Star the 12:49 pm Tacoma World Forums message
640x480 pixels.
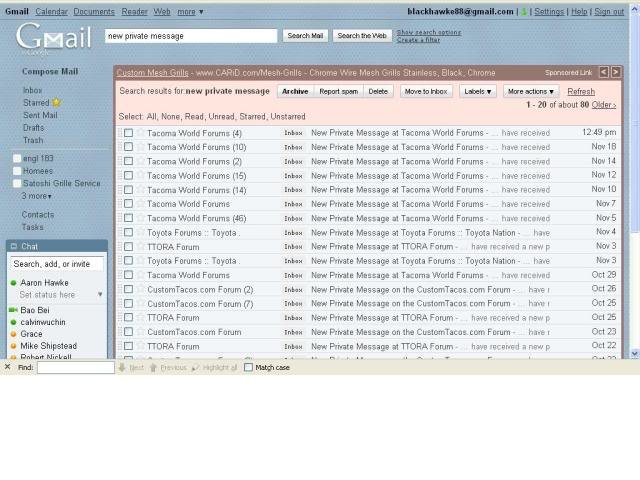tap(141, 132)
